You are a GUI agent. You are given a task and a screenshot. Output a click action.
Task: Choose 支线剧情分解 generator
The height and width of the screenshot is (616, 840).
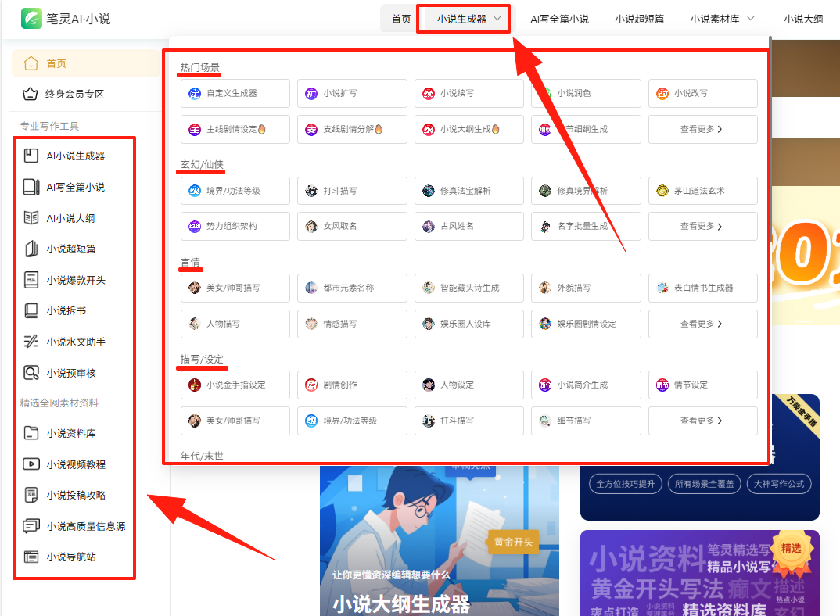(352, 129)
